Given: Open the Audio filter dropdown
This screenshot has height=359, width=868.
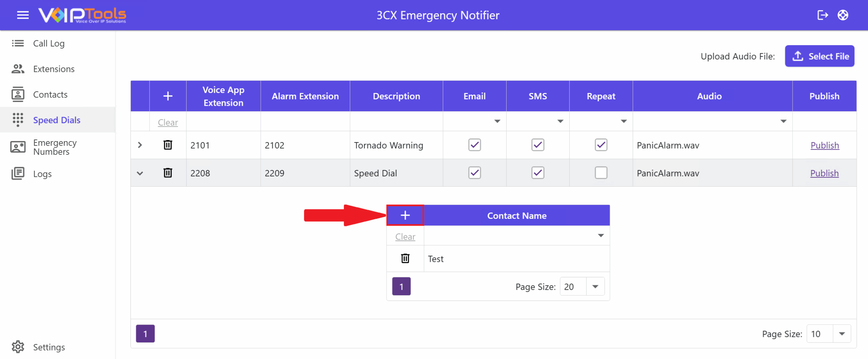Looking at the screenshot, I should point(783,121).
